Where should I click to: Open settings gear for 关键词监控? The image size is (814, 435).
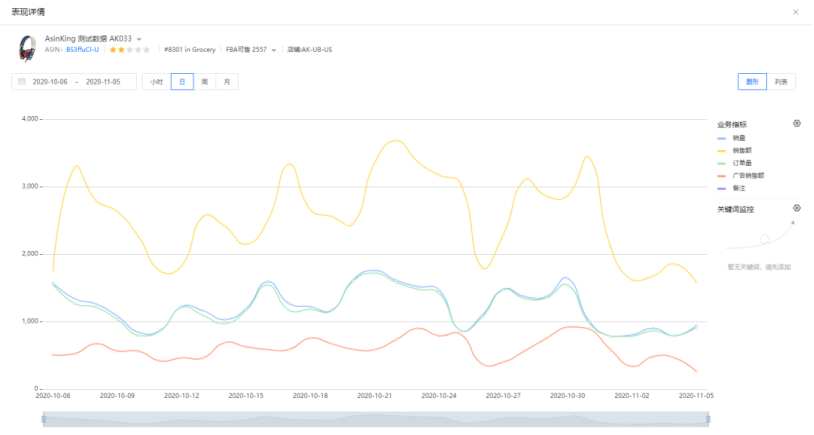(796, 208)
